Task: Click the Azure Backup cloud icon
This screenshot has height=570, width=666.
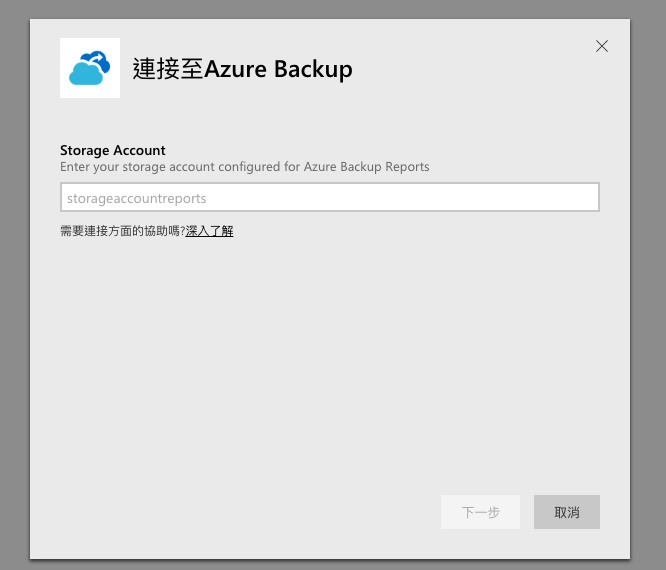Action: point(90,68)
